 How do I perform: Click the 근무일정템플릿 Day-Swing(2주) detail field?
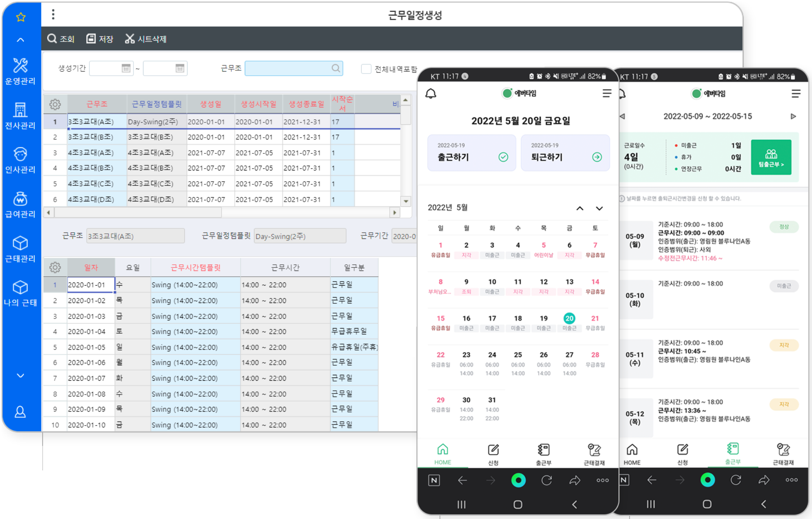tap(300, 236)
